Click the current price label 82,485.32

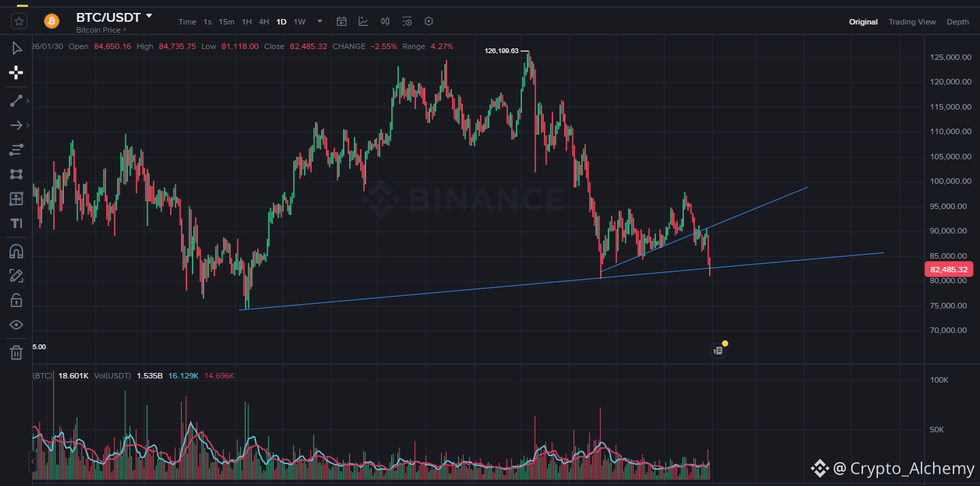click(949, 270)
